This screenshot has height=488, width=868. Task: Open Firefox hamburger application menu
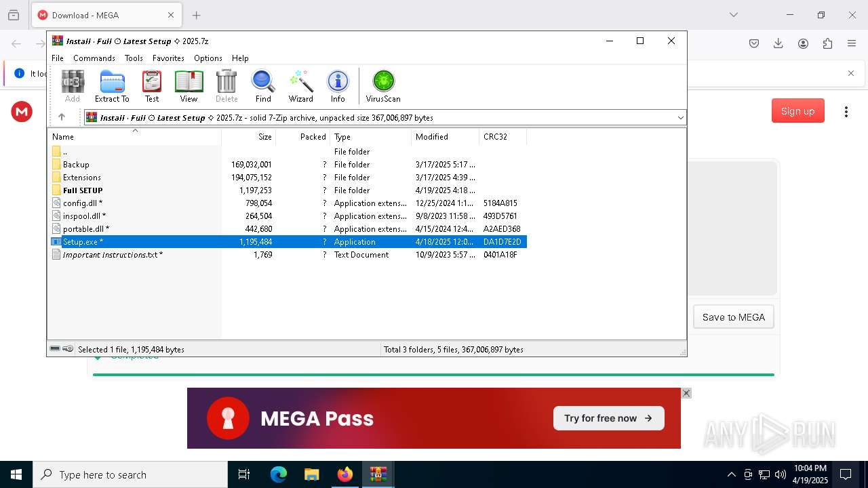(852, 43)
